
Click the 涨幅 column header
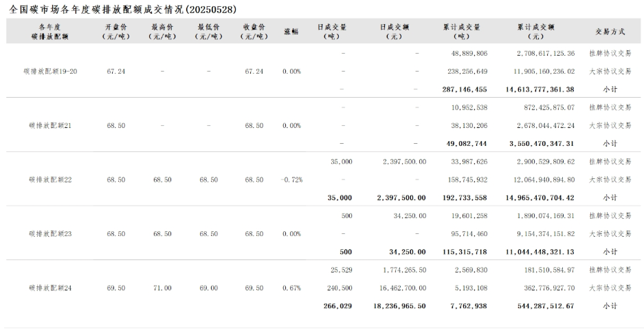point(291,32)
